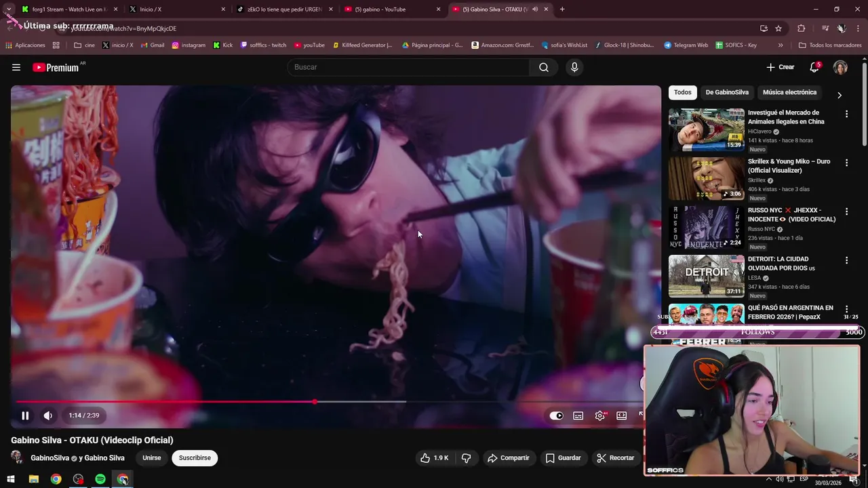The height and width of the screenshot is (488, 868).
Task: Pause the video
Action: click(25, 415)
